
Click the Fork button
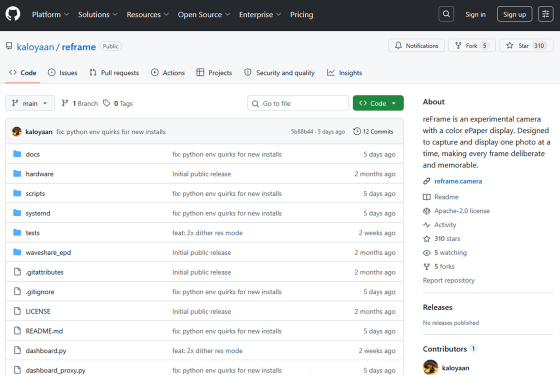pos(472,45)
